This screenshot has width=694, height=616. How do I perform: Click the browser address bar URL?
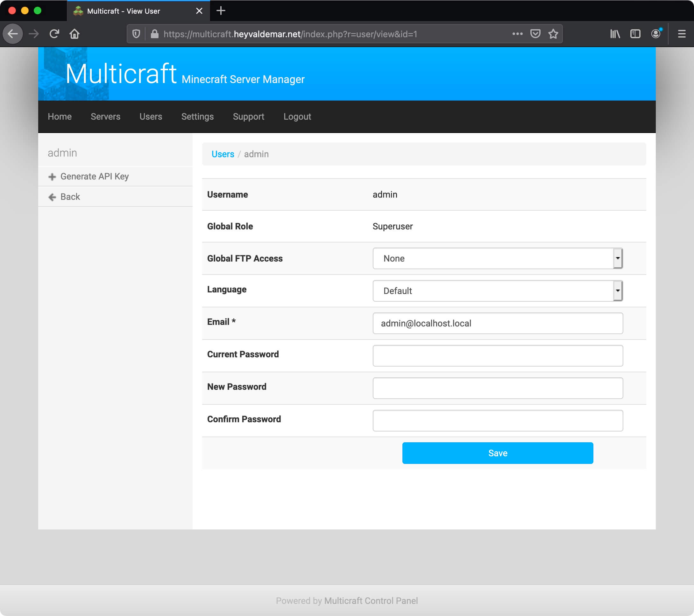(290, 34)
